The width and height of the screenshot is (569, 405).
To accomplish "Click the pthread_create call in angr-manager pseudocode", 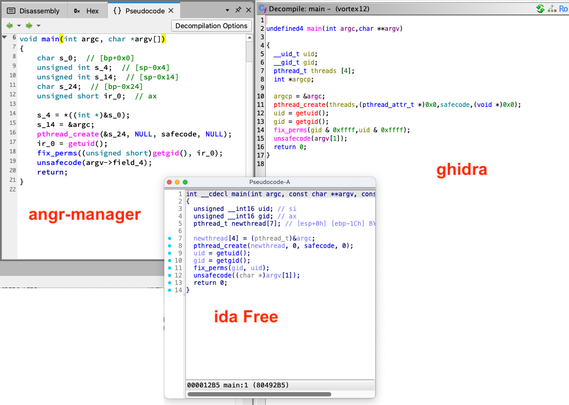I will 68,134.
